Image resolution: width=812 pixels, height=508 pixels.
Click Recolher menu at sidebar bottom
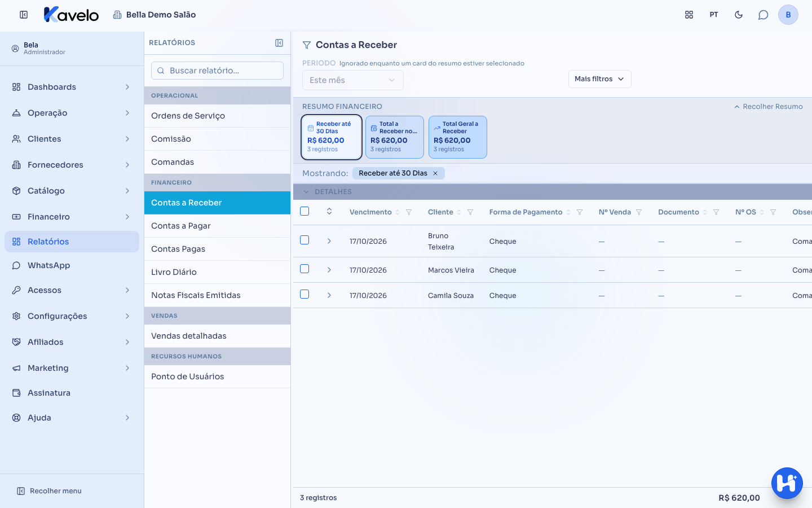pyautogui.click(x=49, y=491)
